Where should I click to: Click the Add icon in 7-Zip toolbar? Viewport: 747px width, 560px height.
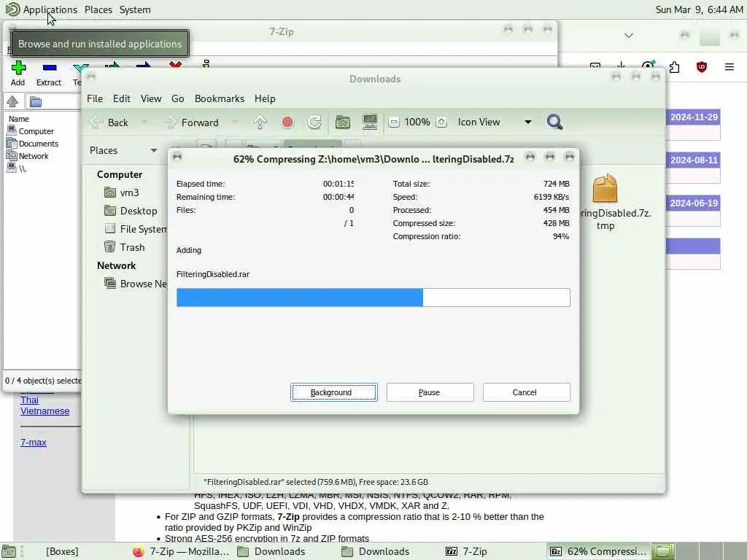pos(18,68)
